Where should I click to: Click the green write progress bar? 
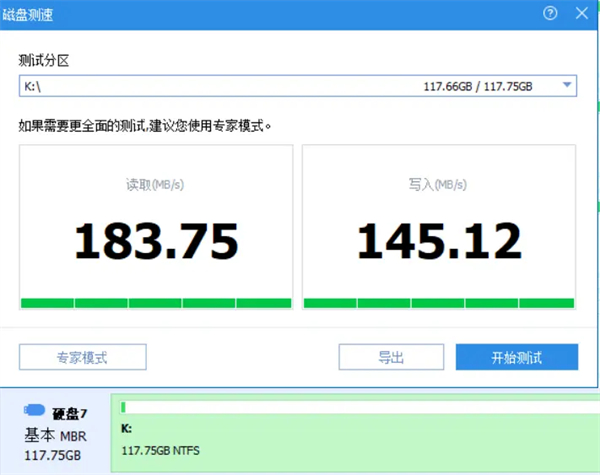click(439, 303)
